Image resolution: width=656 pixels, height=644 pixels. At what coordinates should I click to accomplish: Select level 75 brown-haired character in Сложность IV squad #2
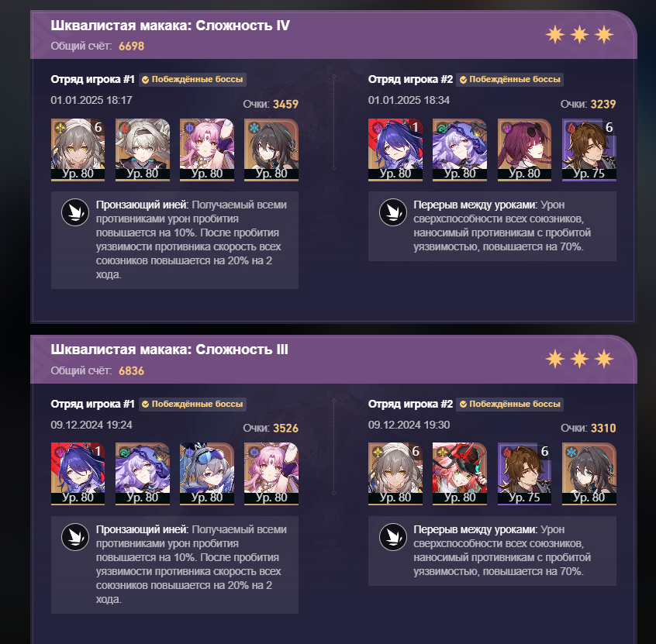click(x=589, y=150)
